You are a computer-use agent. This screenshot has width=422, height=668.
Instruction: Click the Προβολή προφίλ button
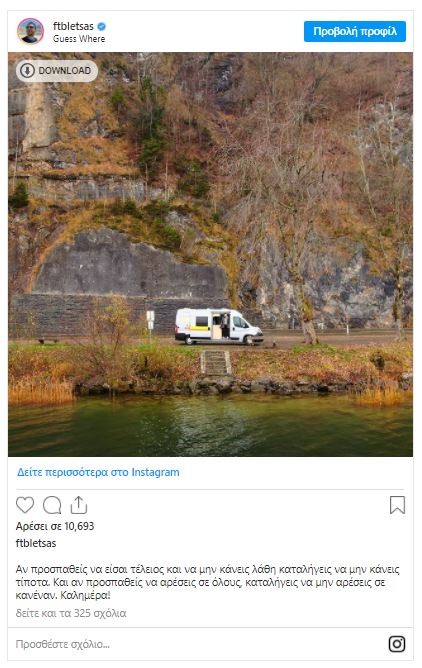pos(355,32)
